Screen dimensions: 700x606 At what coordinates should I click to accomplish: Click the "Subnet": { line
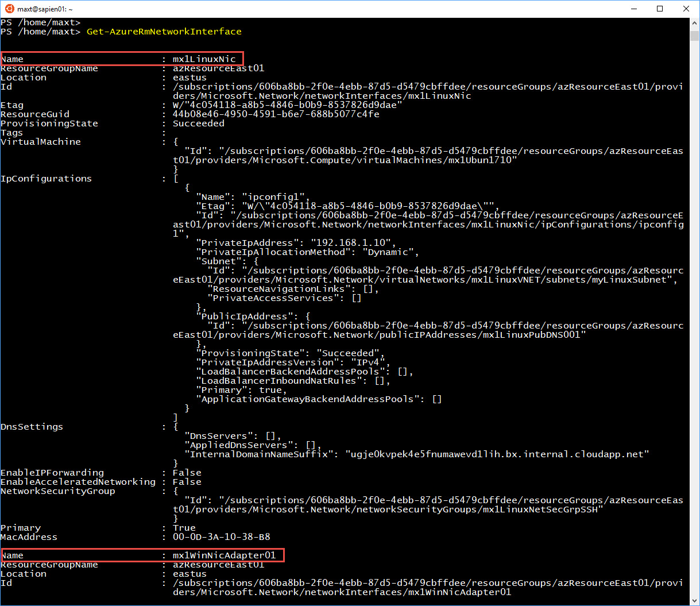click(x=227, y=261)
